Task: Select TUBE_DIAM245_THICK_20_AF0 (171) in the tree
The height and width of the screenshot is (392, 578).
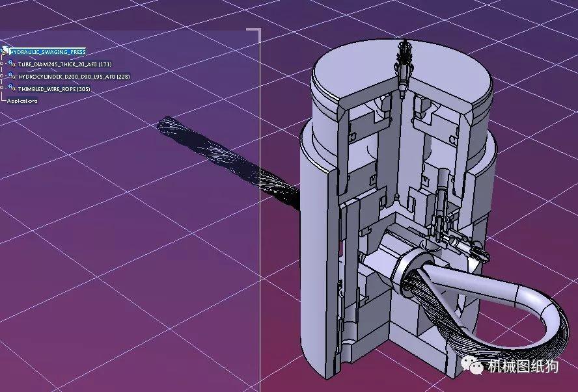Action: [64, 64]
